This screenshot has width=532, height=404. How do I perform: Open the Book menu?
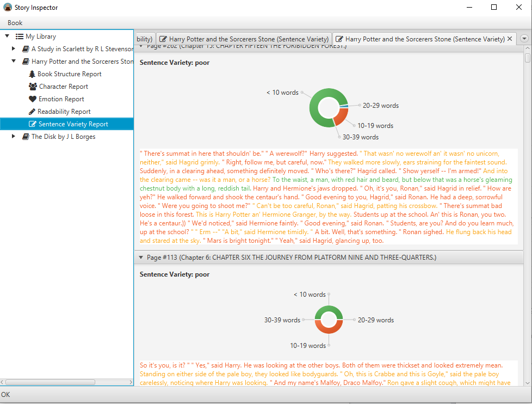tap(15, 23)
